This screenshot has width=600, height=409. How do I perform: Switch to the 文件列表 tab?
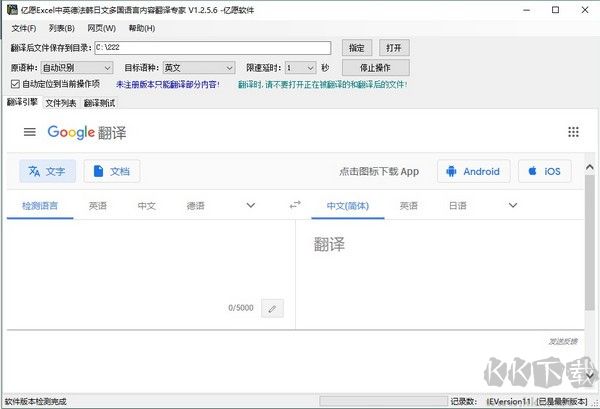[60, 103]
